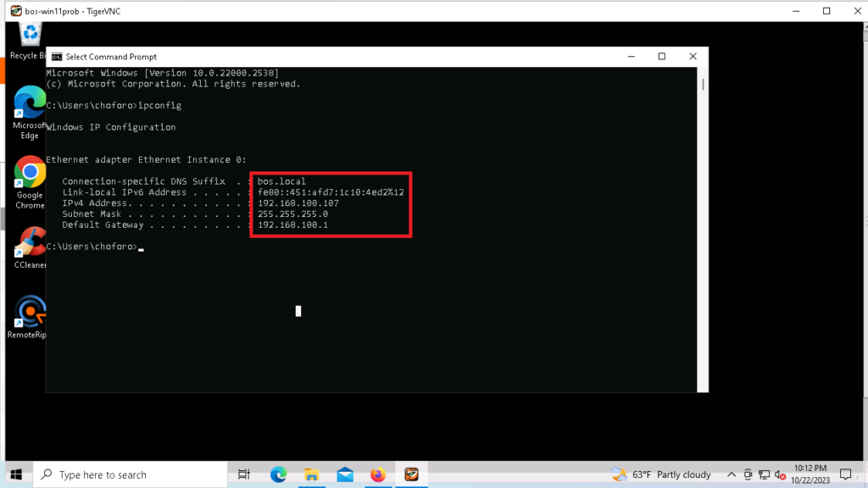Screen dimensions: 868x488
Task: Show hidden system tray icons
Action: 732,474
